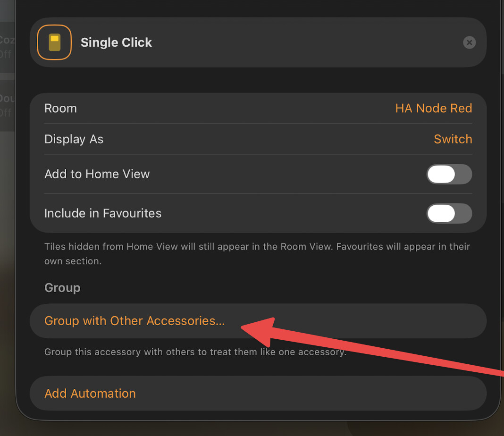Viewport: 504px width, 436px height.
Task: Click the Include in Favourites label
Action: [103, 213]
